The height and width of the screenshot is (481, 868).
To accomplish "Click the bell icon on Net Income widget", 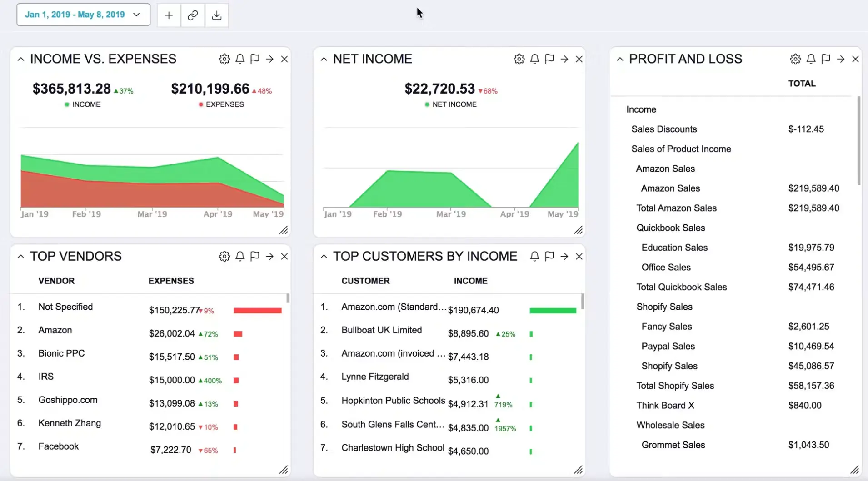I will click(534, 59).
